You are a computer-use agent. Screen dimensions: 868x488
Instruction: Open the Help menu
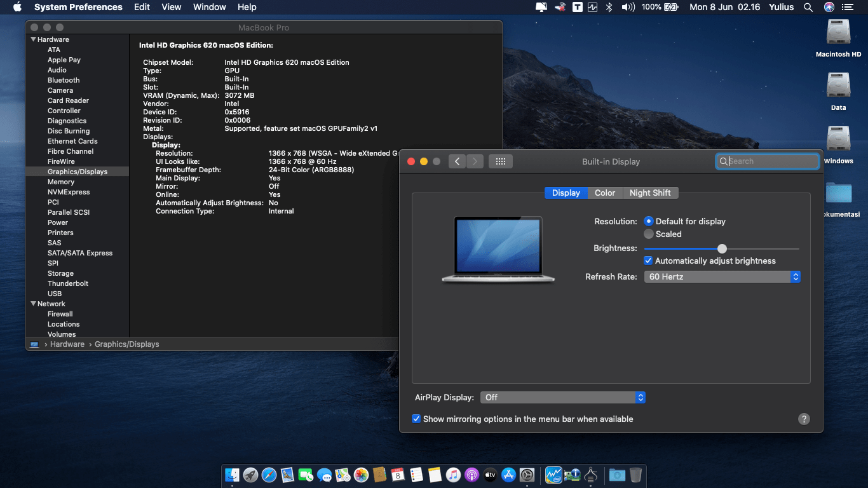(247, 7)
